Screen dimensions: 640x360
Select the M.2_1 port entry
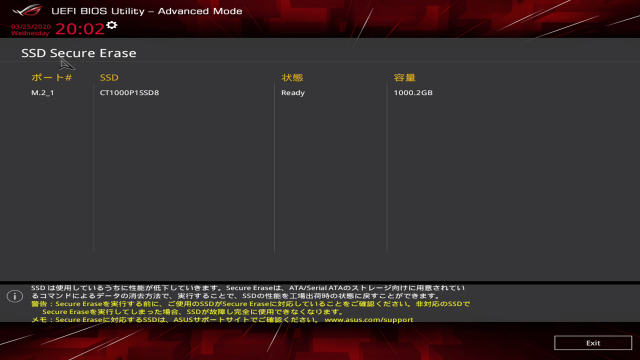click(43, 93)
